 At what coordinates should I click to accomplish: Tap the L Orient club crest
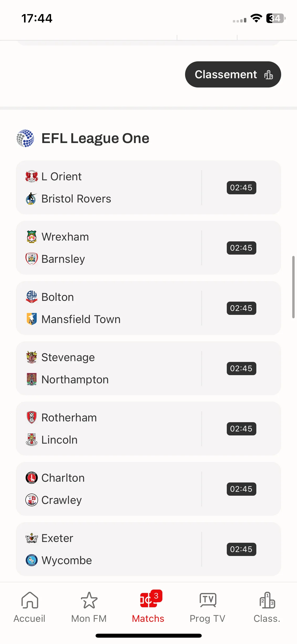point(31,176)
